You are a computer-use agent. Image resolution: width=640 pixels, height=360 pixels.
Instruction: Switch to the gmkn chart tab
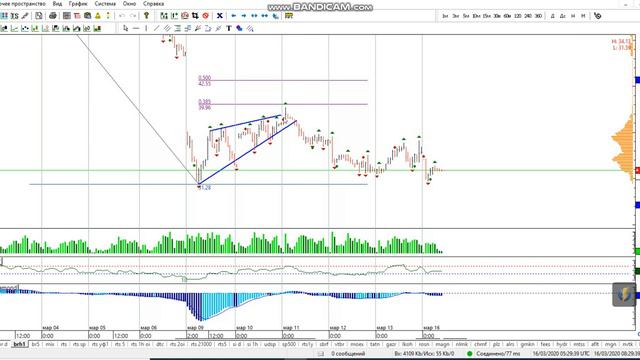pos(527,344)
